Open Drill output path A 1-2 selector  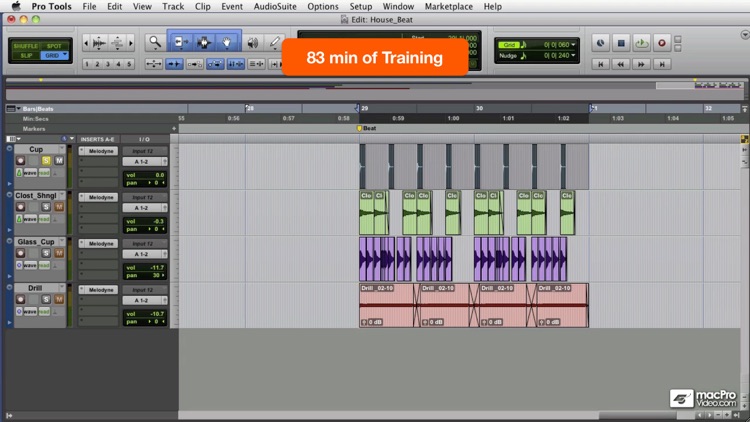pos(144,300)
